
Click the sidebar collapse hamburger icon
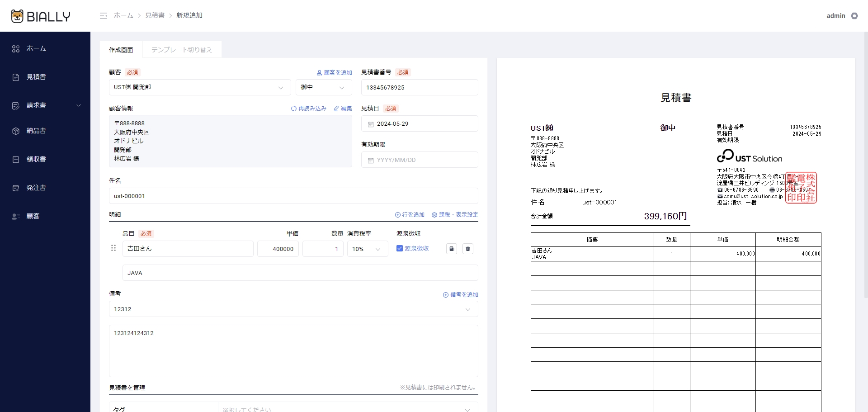click(x=104, y=16)
